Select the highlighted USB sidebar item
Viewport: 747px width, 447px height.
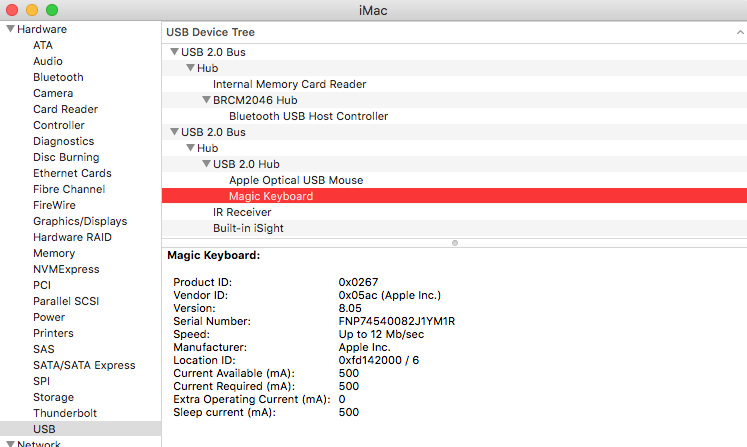[x=81, y=429]
